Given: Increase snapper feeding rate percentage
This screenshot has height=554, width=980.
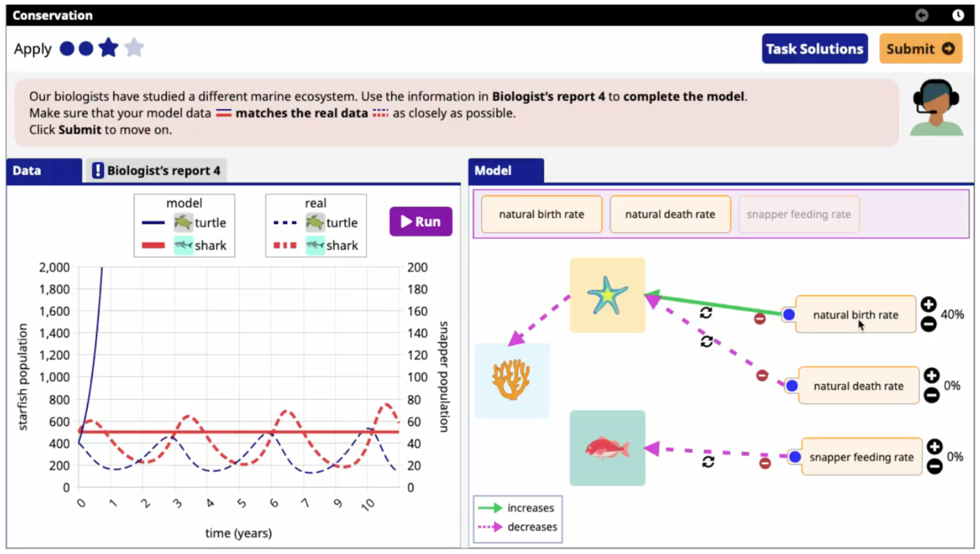Looking at the screenshot, I should coord(934,447).
